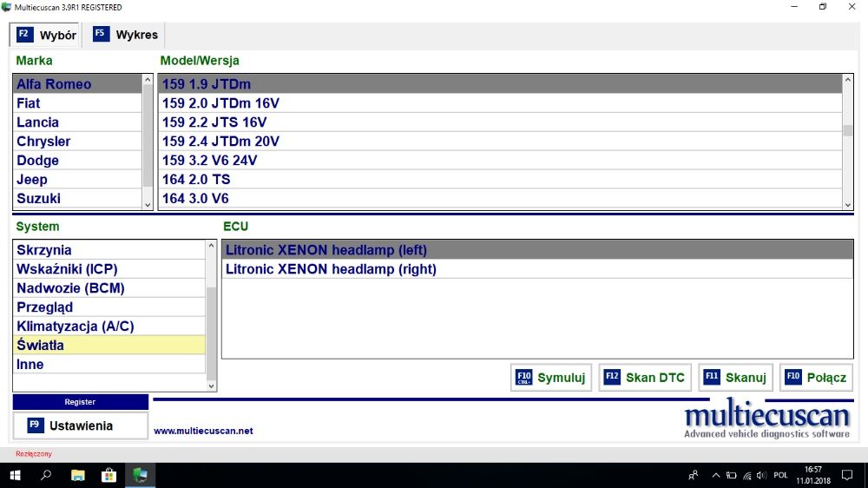Image resolution: width=868 pixels, height=488 pixels.
Task: Open File Explorer from taskbar
Action: point(77,475)
